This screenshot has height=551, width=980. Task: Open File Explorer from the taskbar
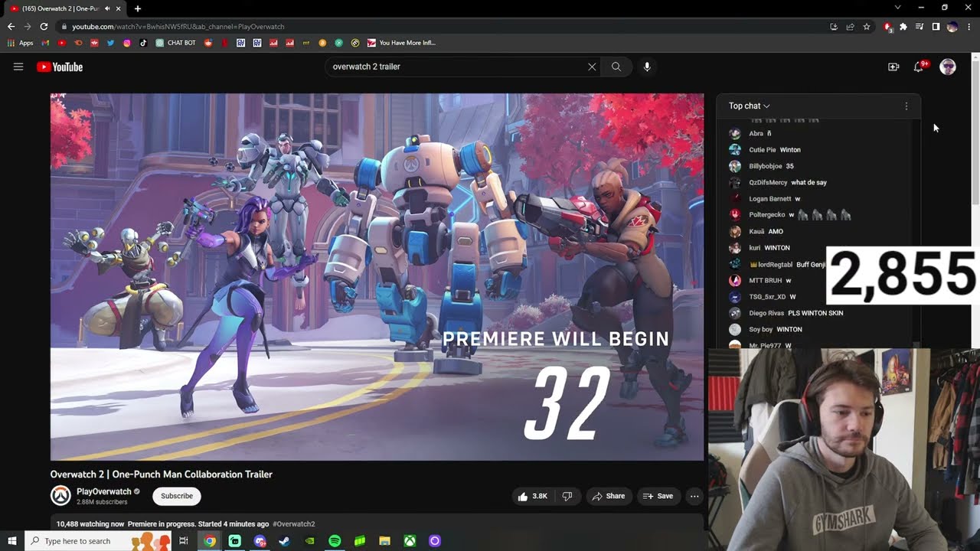(x=385, y=541)
